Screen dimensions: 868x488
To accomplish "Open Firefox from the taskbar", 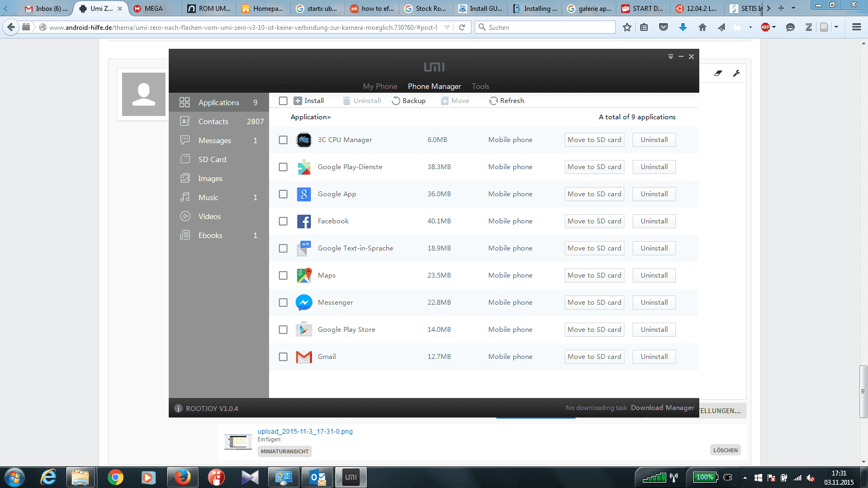I will [x=182, y=477].
